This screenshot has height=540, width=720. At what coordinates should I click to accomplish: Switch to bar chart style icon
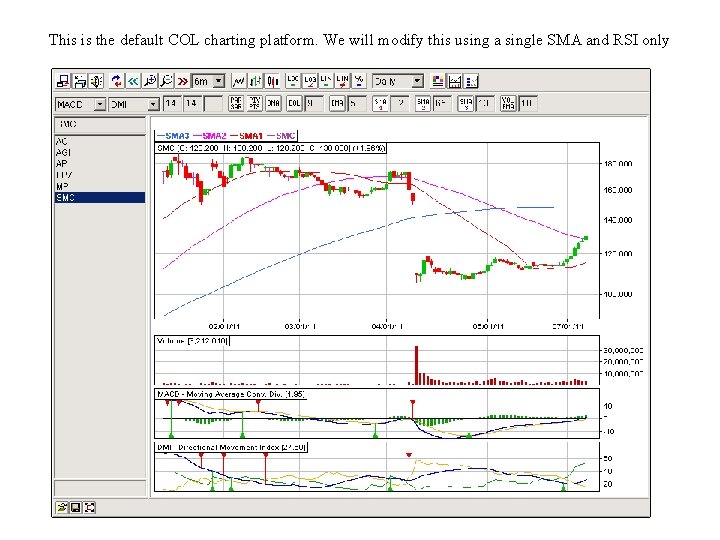[x=255, y=81]
